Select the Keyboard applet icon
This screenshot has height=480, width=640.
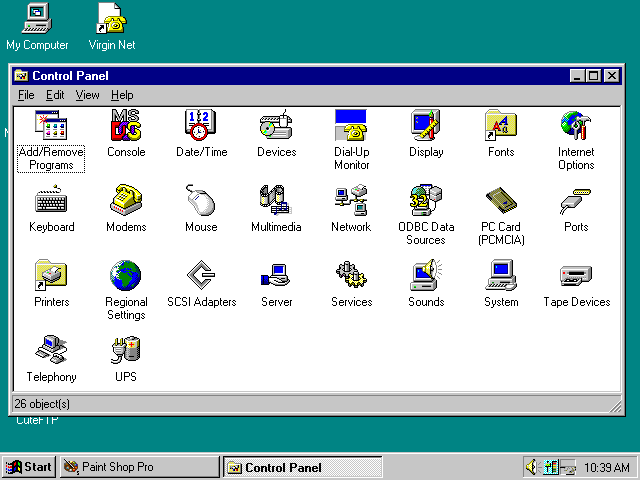coord(51,200)
